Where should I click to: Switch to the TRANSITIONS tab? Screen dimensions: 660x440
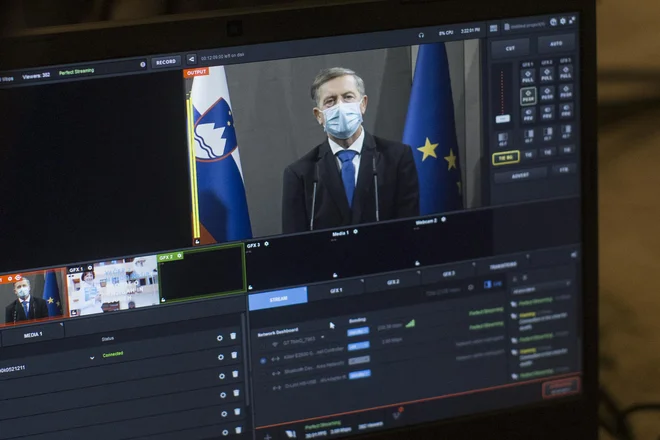503,265
